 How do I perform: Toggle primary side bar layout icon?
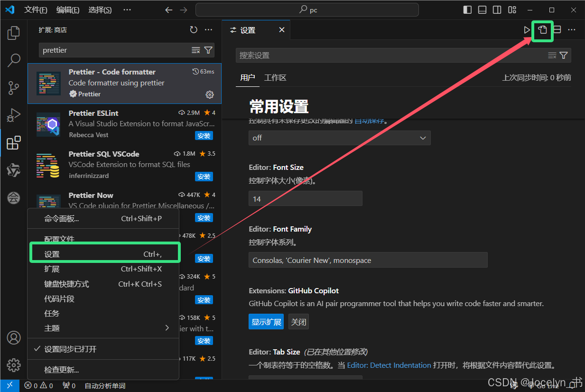coord(467,10)
